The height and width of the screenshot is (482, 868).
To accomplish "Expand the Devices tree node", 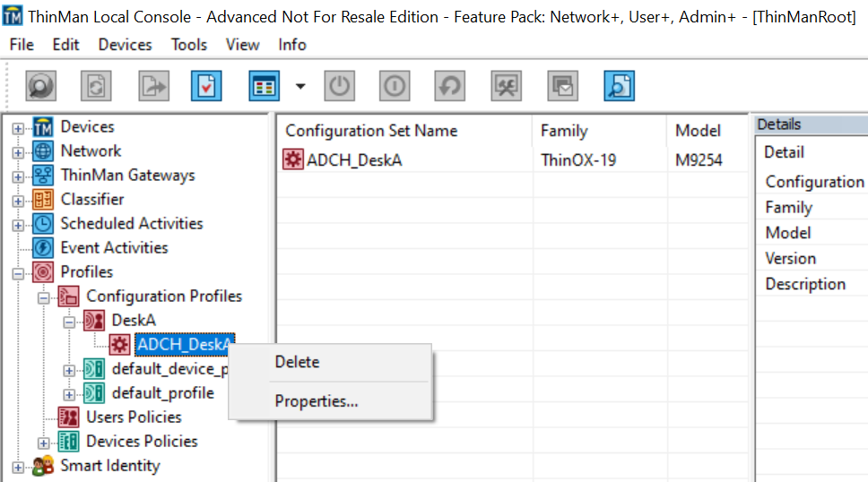I will tap(18, 128).
